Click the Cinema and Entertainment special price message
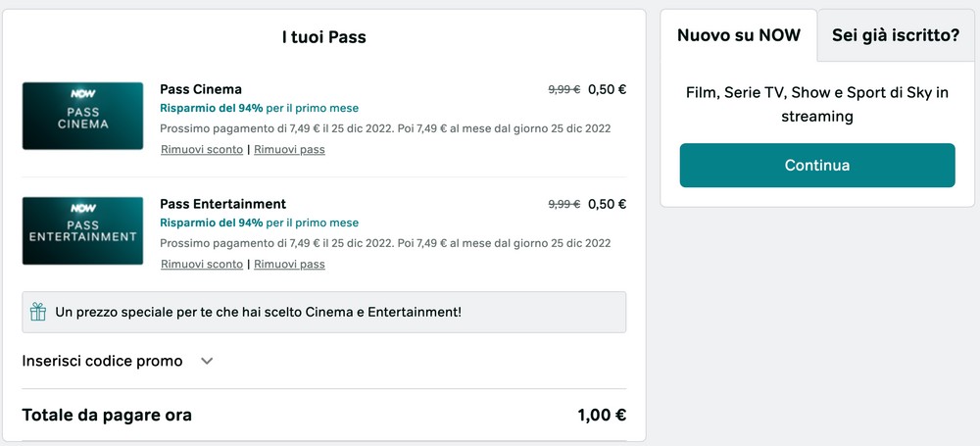 click(259, 313)
